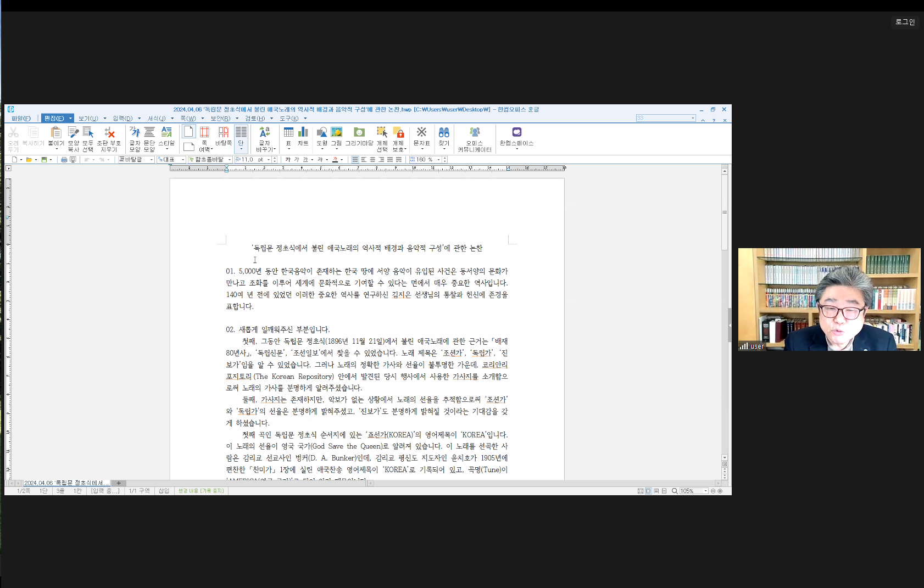Open Character Shape (글자 모양) dialog

pos(135,132)
